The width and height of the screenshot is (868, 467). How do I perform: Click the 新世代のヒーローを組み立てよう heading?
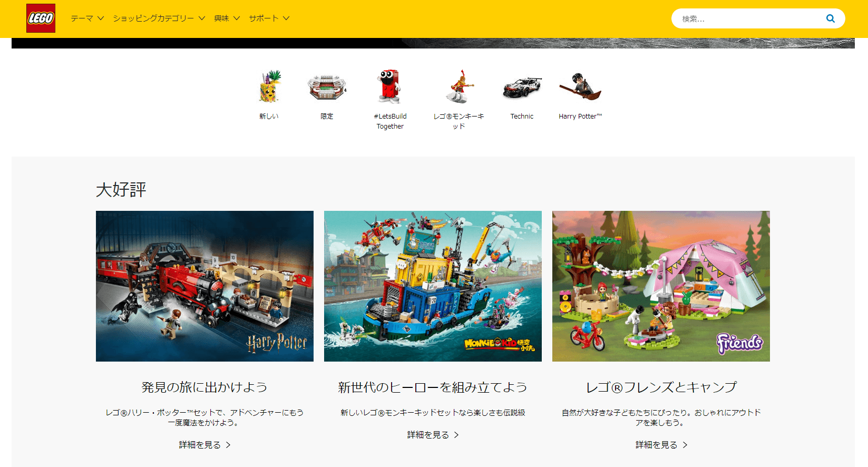433,387
